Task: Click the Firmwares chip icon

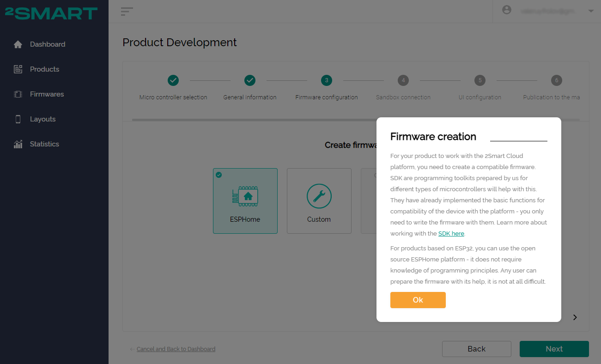Action: pos(18,94)
